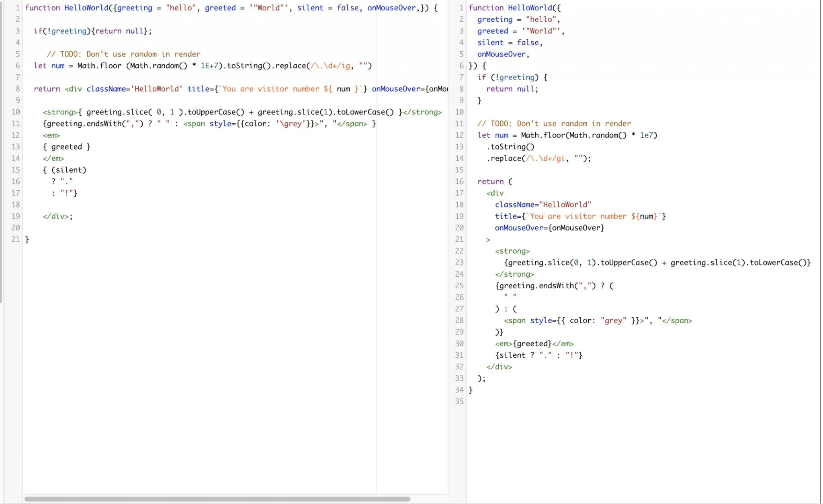Click line number 16 in the right gutter
This screenshot has height=504, width=823.
459,182
